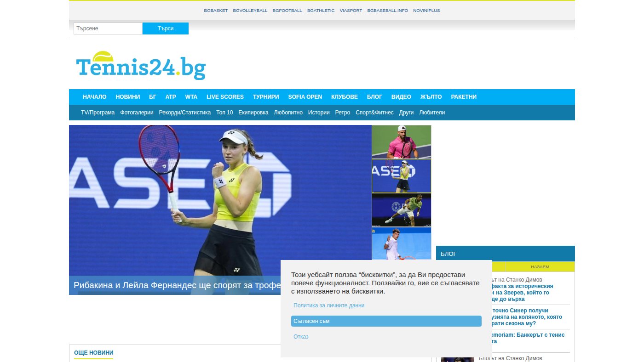Open TV/Програма in the submenu
Image resolution: width=644 pixels, height=362 pixels.
[98, 113]
